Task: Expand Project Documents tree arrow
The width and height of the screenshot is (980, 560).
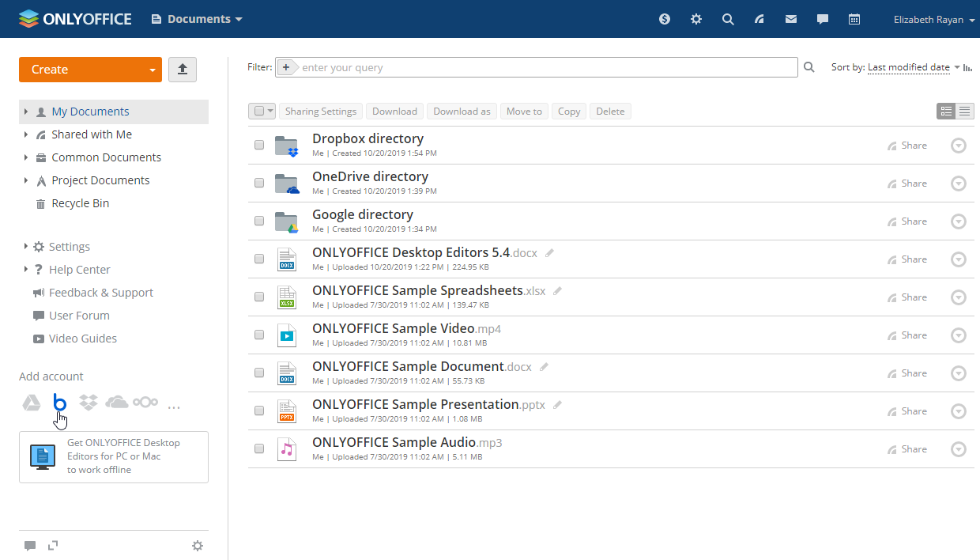Action: tap(26, 180)
